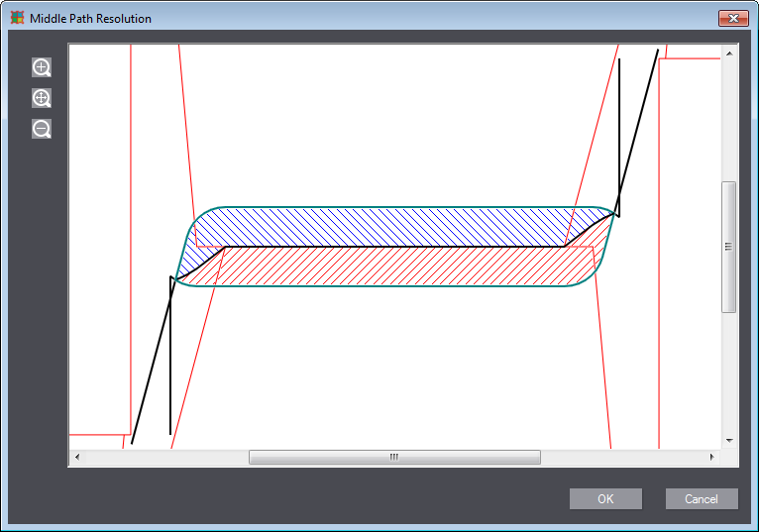Click inside the red hatched region

click(x=396, y=266)
